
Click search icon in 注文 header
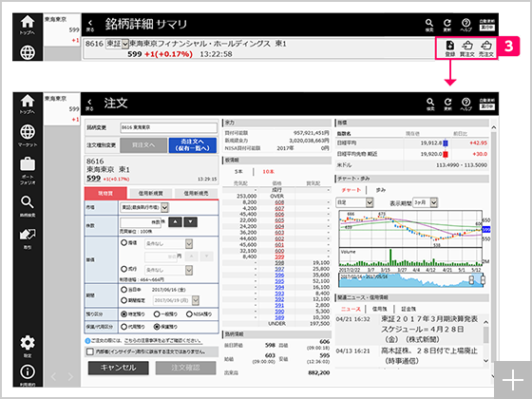point(430,102)
